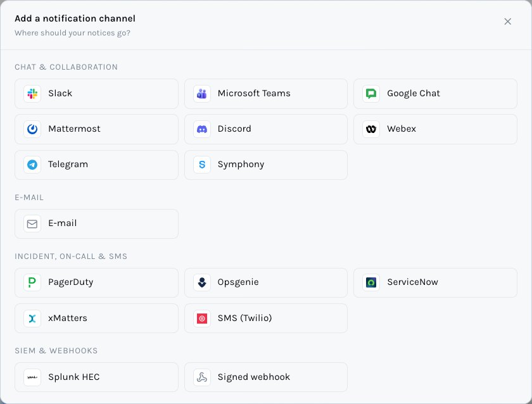
Task: Click the "INCIDENT, ON-CALL & SMS" heading
Action: (71, 256)
